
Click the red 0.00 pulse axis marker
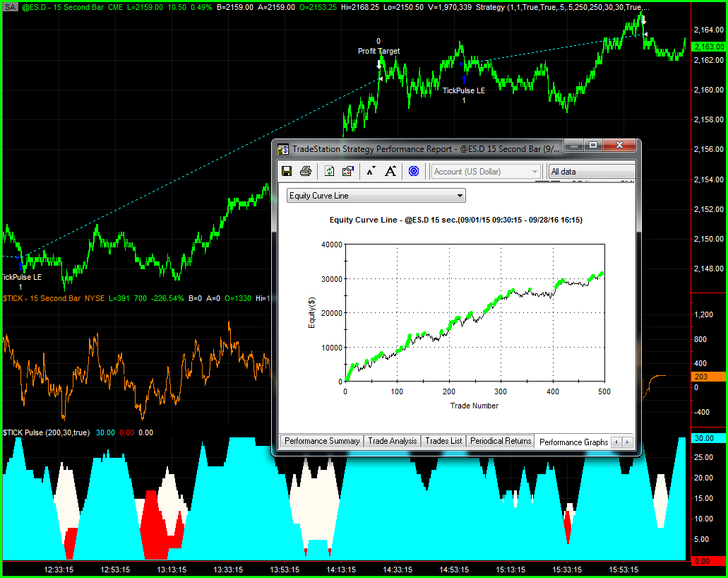click(708, 561)
